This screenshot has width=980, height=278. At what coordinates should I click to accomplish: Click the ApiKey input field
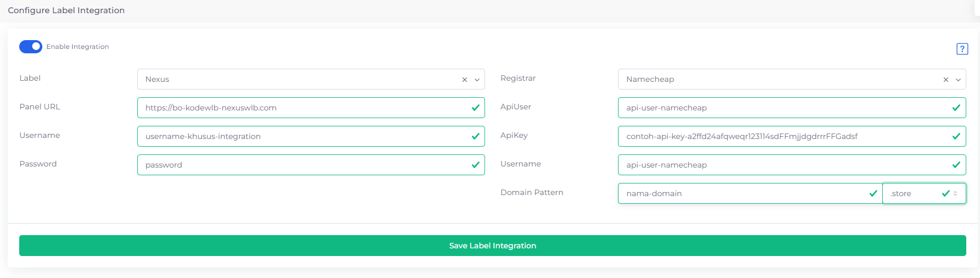783,136
